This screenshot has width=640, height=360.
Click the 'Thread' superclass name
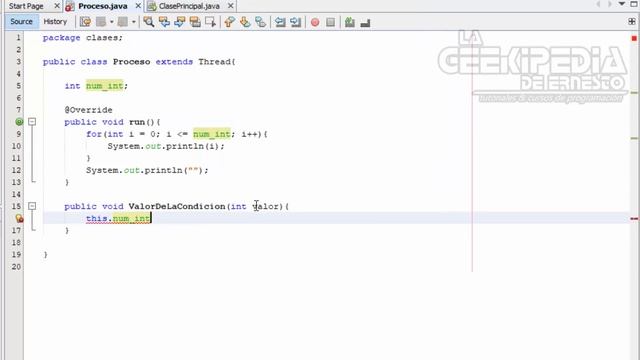pyautogui.click(x=215, y=62)
